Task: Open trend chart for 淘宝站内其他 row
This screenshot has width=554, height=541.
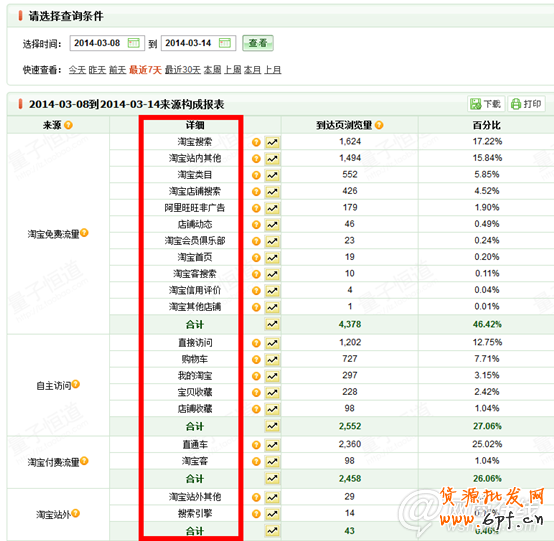Action: 272,159
